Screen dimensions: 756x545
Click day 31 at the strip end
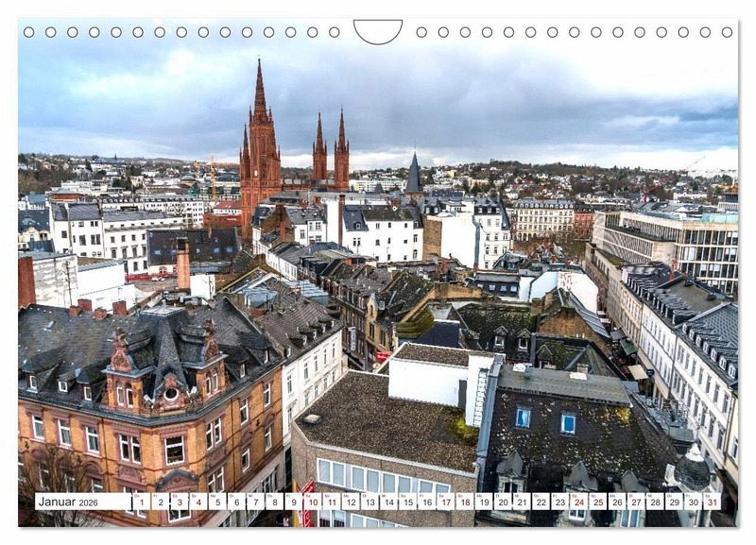(712, 502)
